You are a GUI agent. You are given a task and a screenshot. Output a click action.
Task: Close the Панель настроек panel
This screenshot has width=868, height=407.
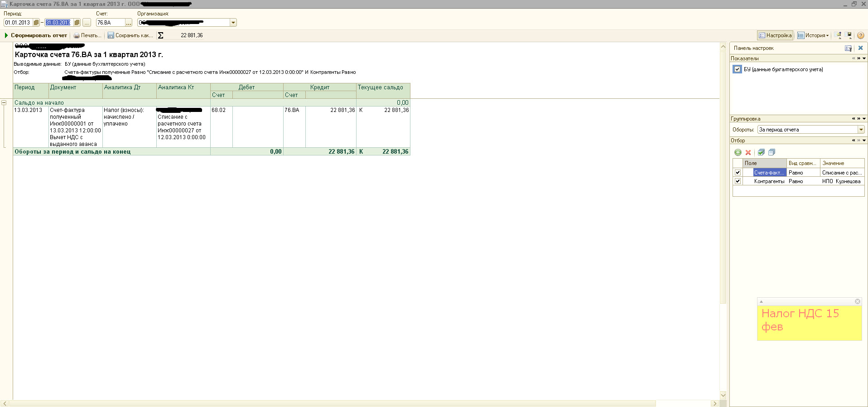coord(860,48)
